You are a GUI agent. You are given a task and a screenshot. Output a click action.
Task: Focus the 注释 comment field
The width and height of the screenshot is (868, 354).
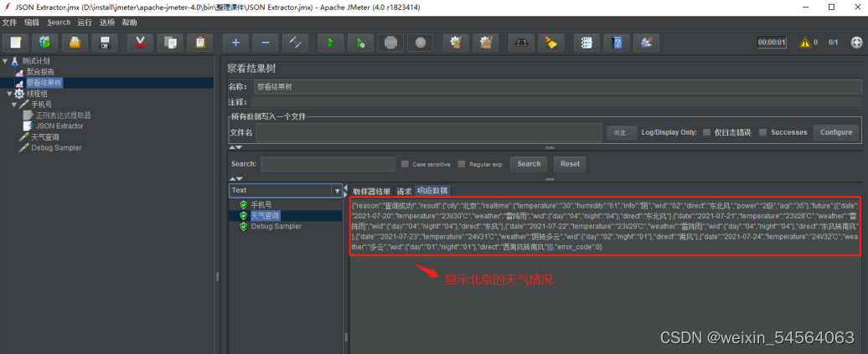556,102
